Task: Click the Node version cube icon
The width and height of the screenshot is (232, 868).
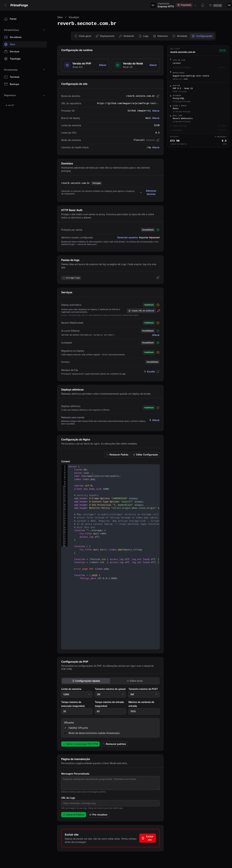Action: coord(118,65)
